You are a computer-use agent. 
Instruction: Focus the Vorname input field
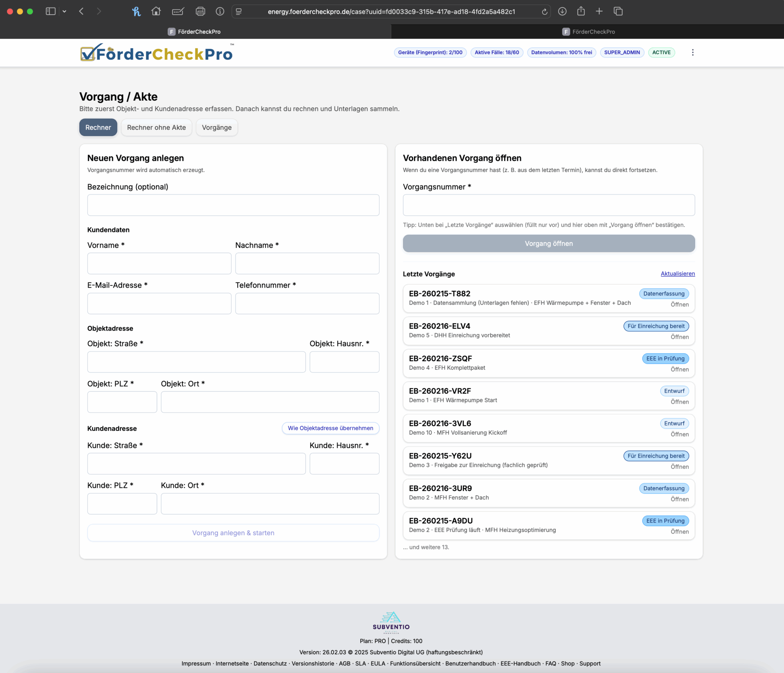[x=159, y=264]
